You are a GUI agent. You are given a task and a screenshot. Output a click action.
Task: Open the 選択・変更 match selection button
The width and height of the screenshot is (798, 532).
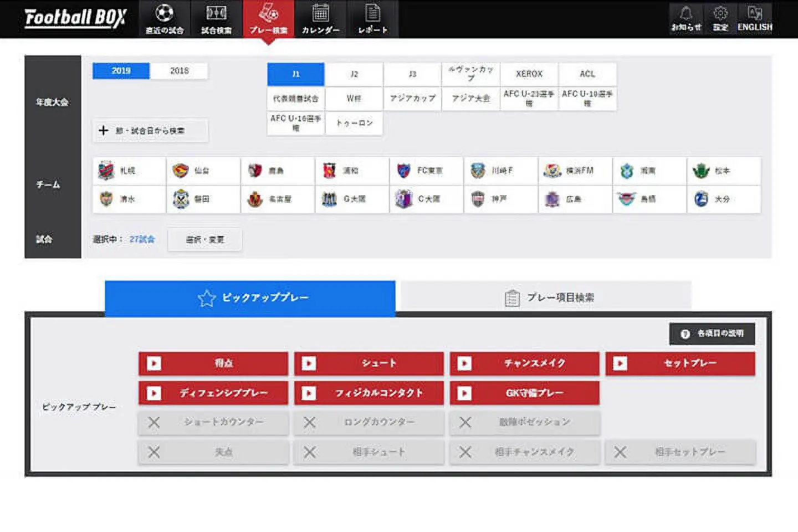pos(205,239)
